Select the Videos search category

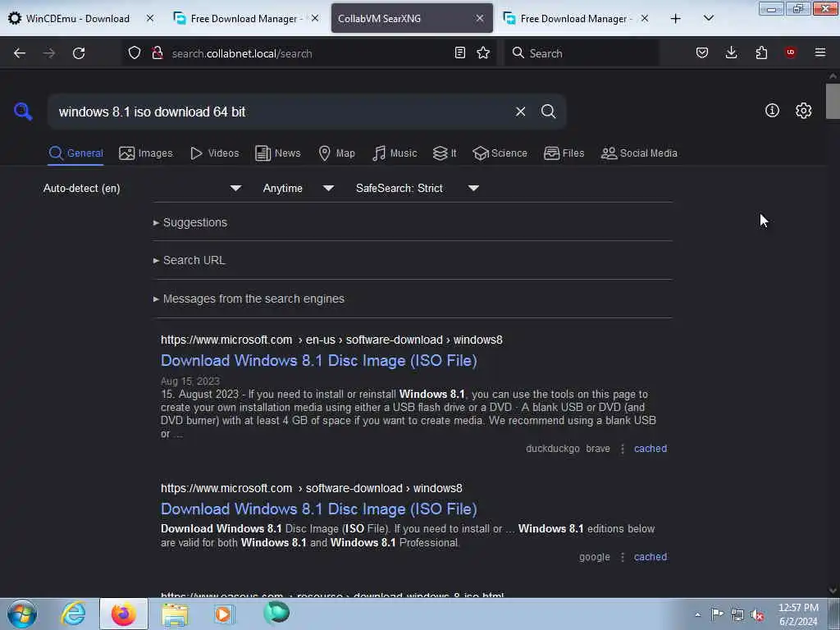(x=214, y=153)
